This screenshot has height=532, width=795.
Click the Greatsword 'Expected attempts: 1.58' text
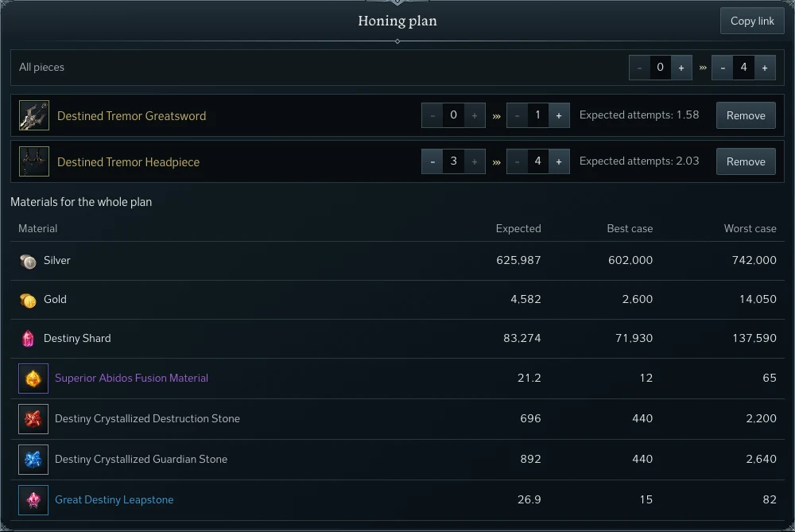click(639, 115)
